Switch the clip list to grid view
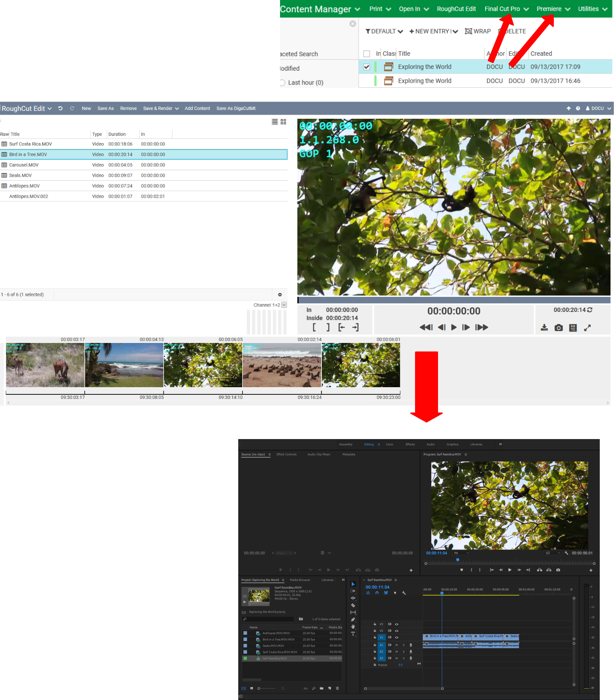Screen dimensions: 614x700 pyautogui.click(x=283, y=122)
